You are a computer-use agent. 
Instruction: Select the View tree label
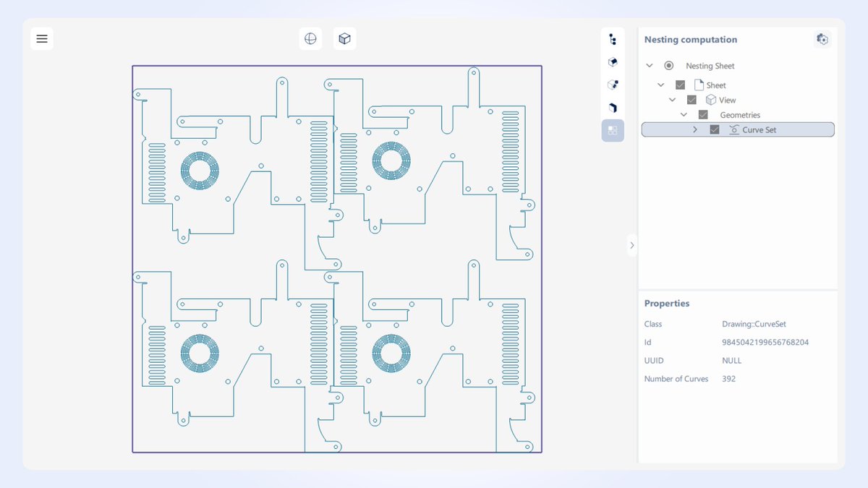(x=728, y=100)
